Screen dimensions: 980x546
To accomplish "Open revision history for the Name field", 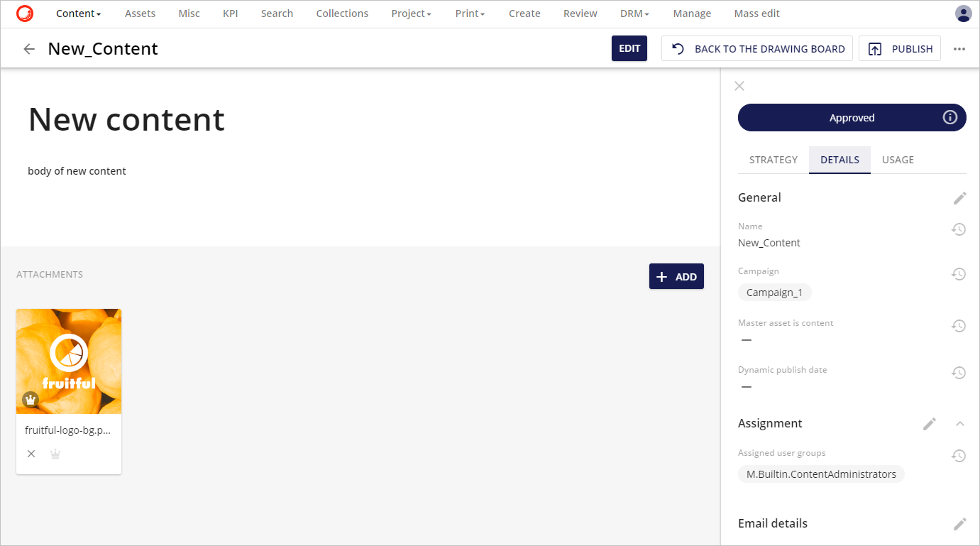I will 959,229.
